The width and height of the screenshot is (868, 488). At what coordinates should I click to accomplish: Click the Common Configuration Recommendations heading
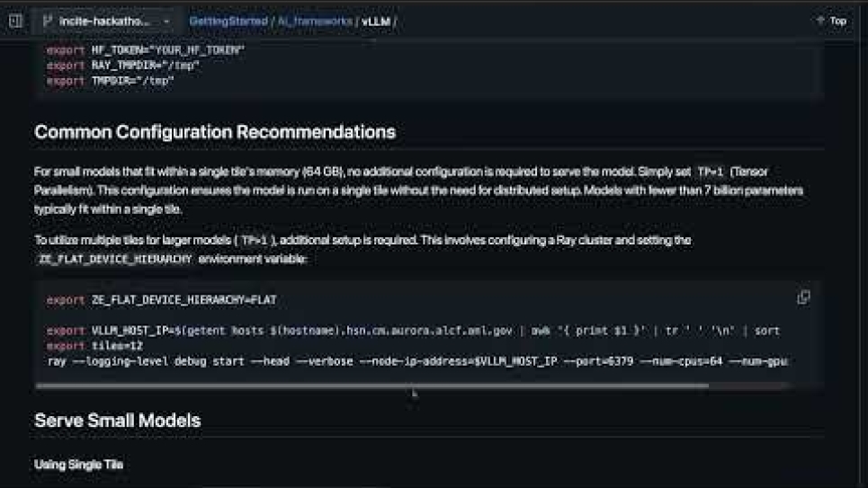tap(215, 132)
